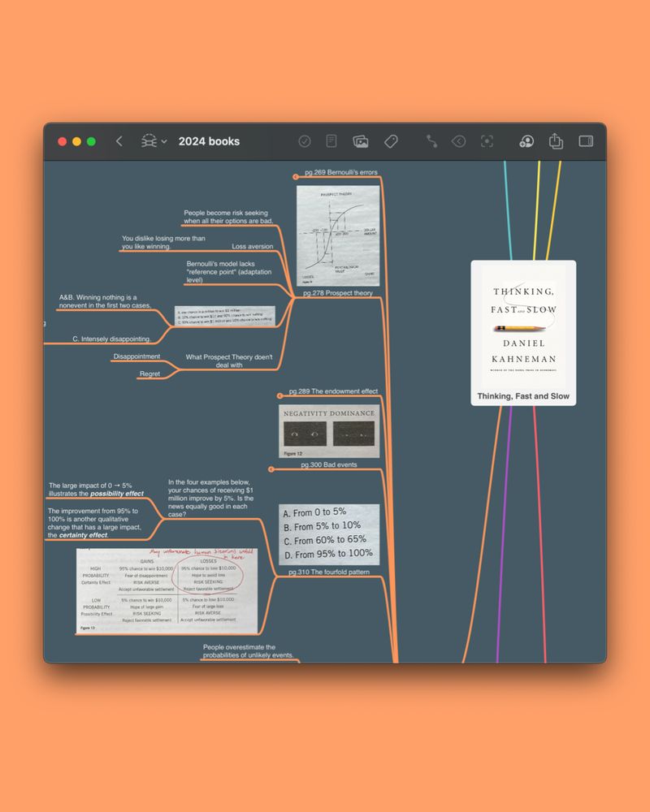The image size is (650, 812).
Task: Select 'You dislike losing more than' node
Action: [x=164, y=242]
